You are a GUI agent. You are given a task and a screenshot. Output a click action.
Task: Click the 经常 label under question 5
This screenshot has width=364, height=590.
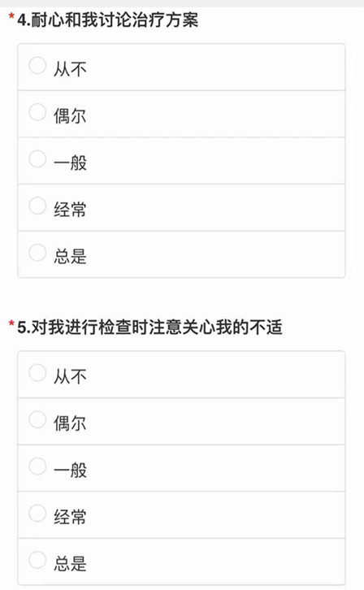pos(70,517)
